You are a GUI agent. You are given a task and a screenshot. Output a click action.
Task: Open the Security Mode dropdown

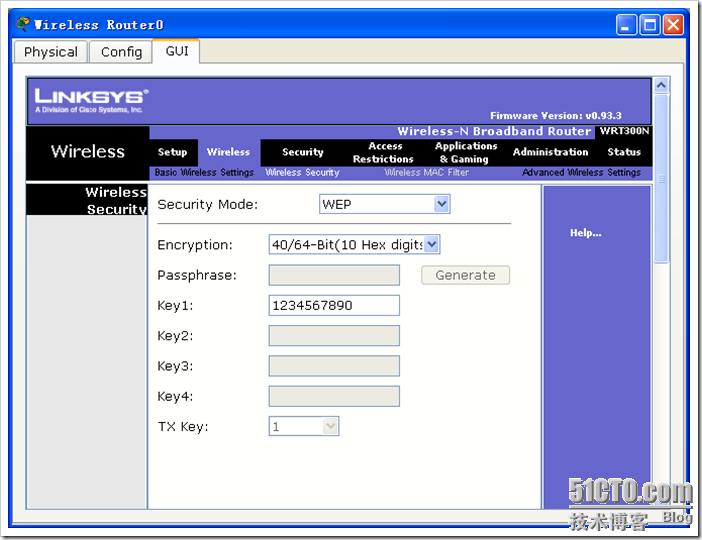point(385,204)
